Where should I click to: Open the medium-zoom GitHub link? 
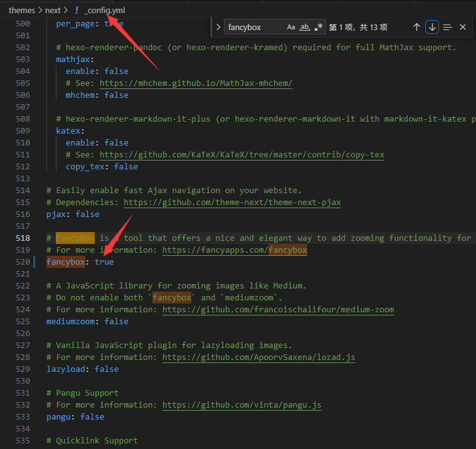(x=278, y=310)
